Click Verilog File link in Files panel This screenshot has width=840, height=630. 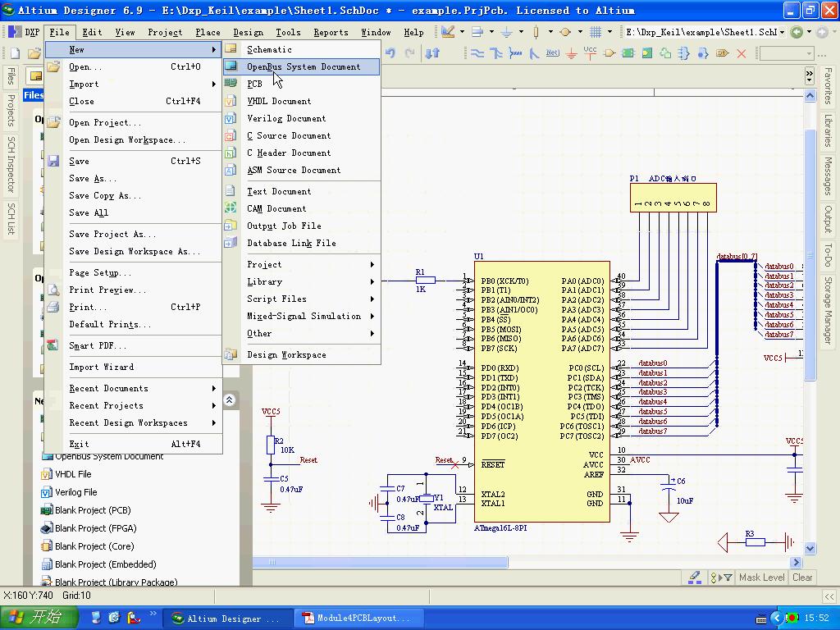coord(75,492)
